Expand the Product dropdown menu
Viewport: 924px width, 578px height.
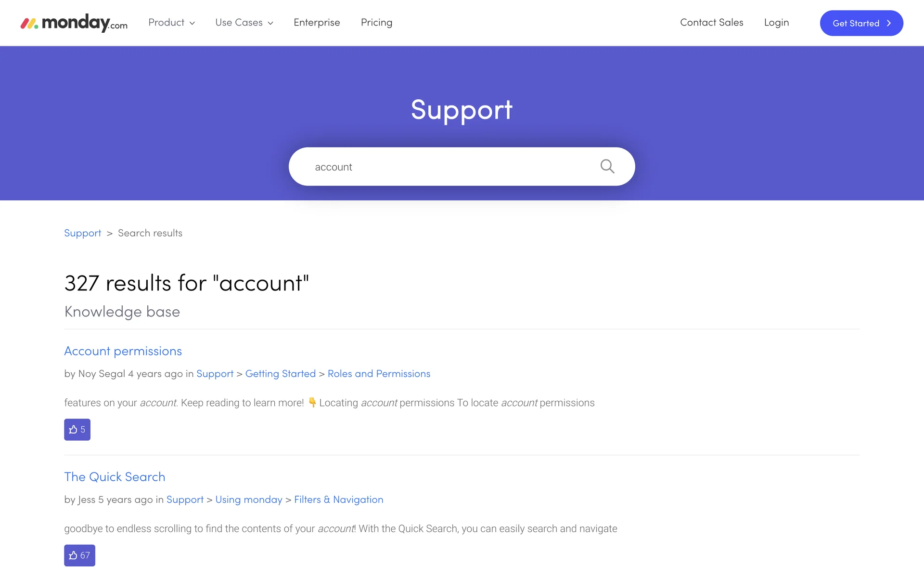tap(171, 23)
